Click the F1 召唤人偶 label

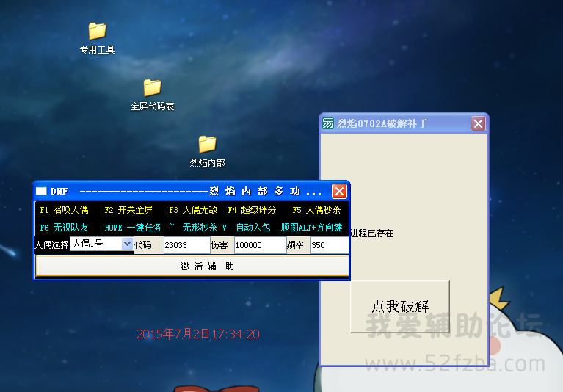pos(65,210)
